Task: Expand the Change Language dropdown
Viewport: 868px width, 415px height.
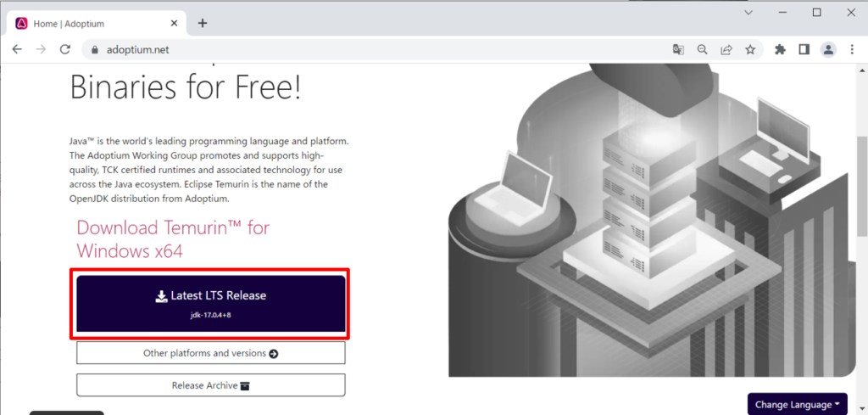Action: [x=797, y=405]
